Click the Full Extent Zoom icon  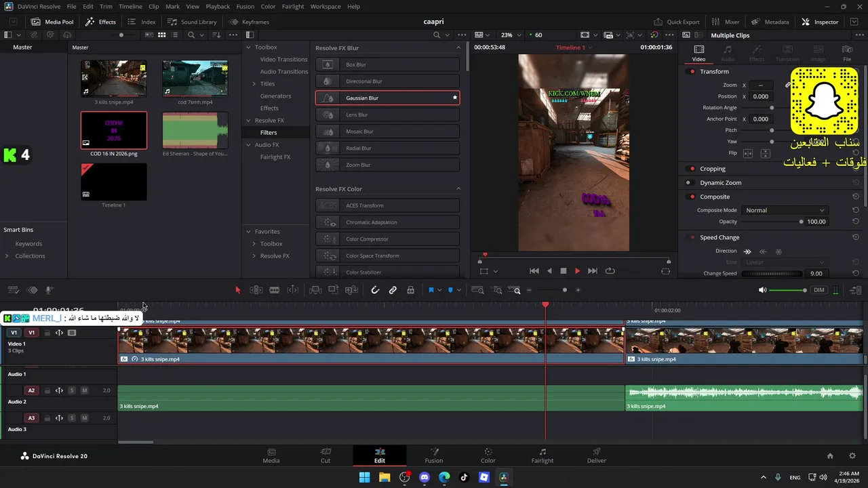pos(477,290)
